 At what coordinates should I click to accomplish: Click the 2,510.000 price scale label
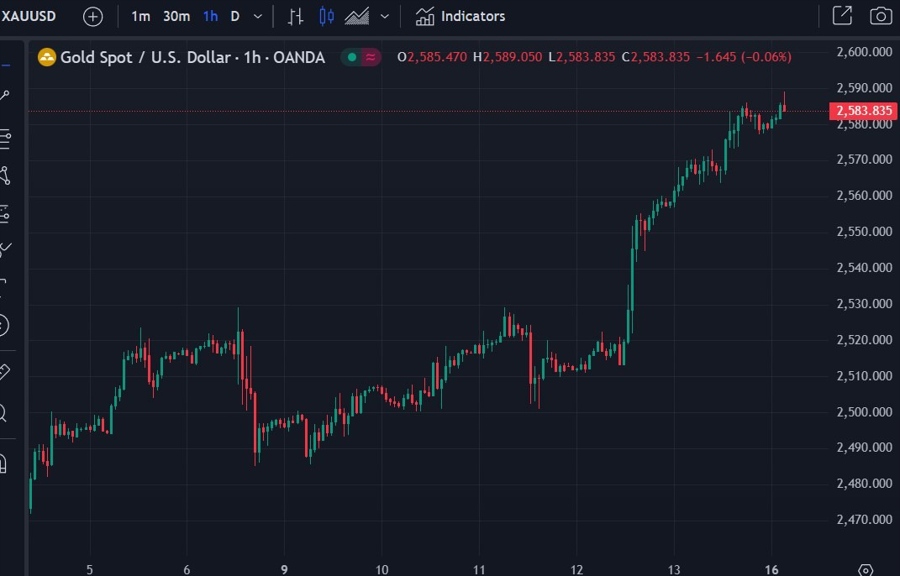[x=864, y=376]
